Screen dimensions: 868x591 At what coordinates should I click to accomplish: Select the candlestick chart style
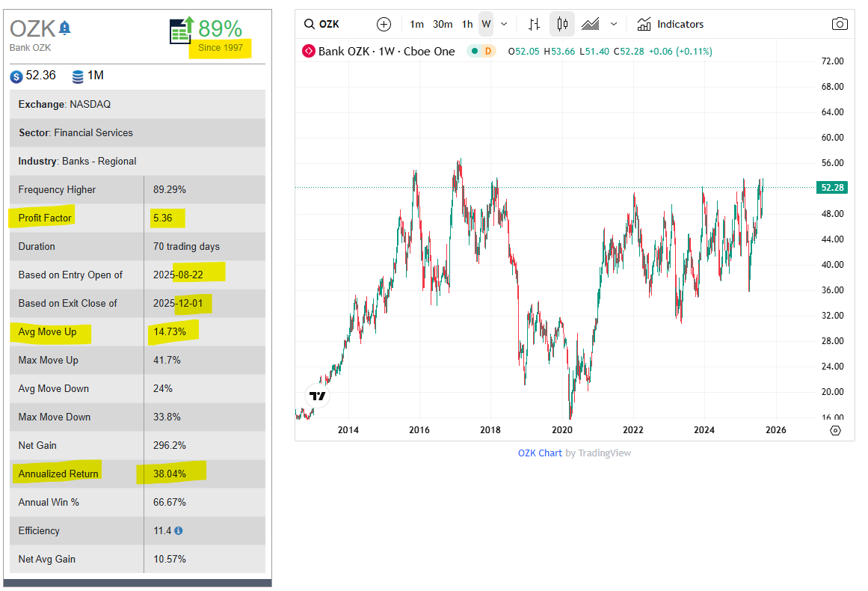pyautogui.click(x=562, y=25)
